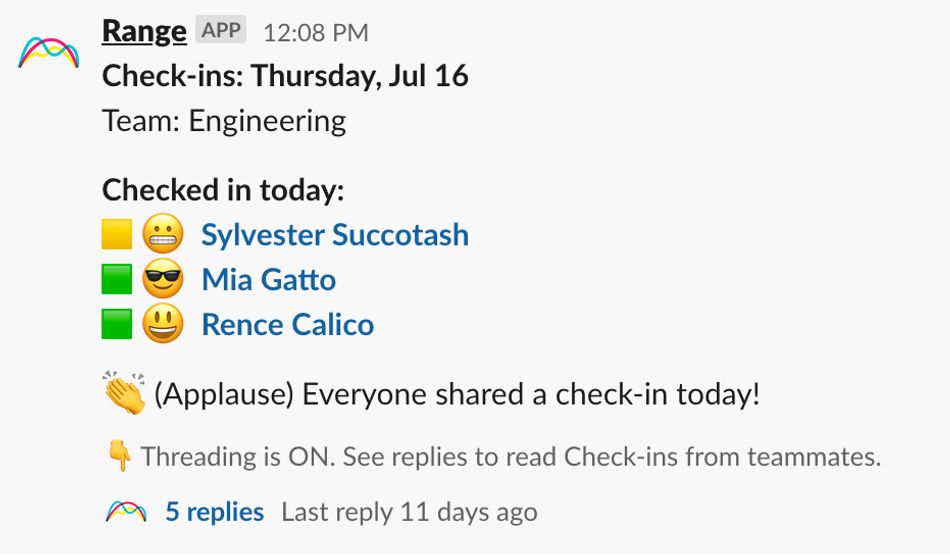Image resolution: width=950 pixels, height=555 pixels.
Task: Click the smiley emoji next to Rence Calico
Action: [163, 325]
